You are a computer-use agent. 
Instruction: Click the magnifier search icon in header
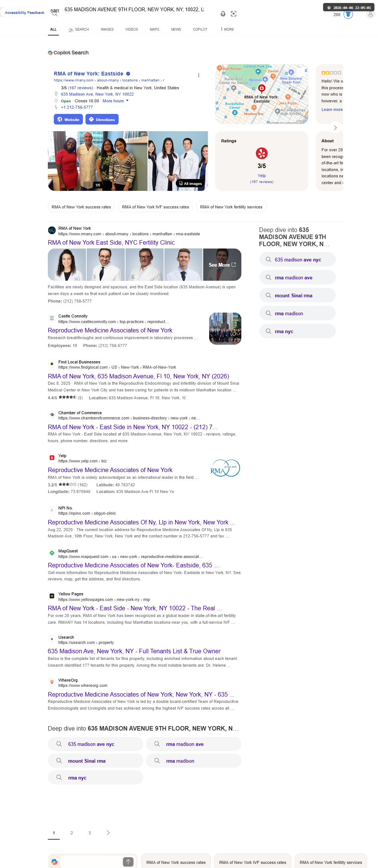[55, 14]
